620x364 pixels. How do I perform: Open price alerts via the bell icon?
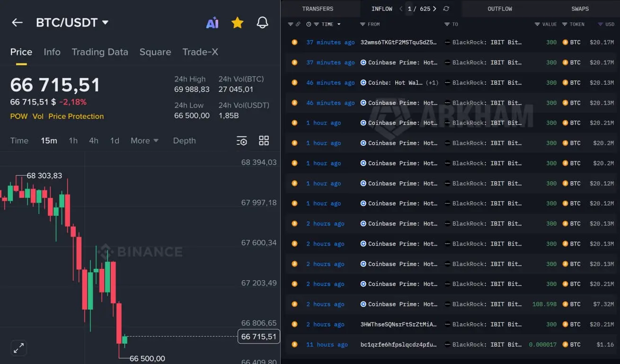pos(262,22)
